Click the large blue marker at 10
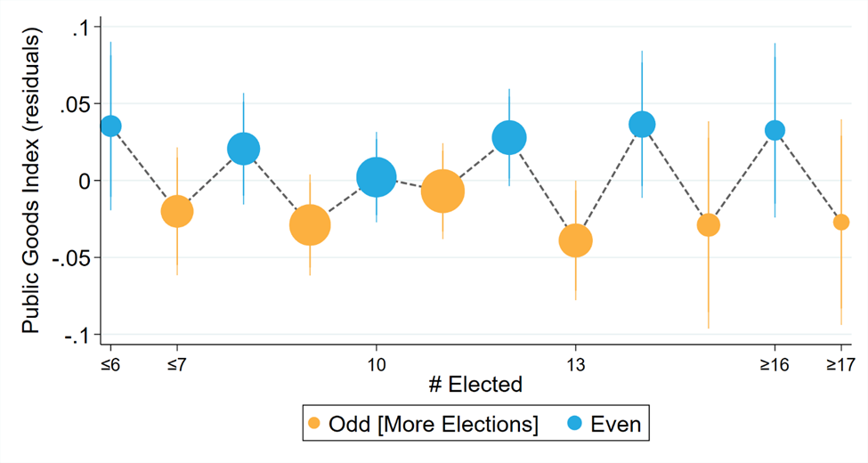 coord(377,178)
